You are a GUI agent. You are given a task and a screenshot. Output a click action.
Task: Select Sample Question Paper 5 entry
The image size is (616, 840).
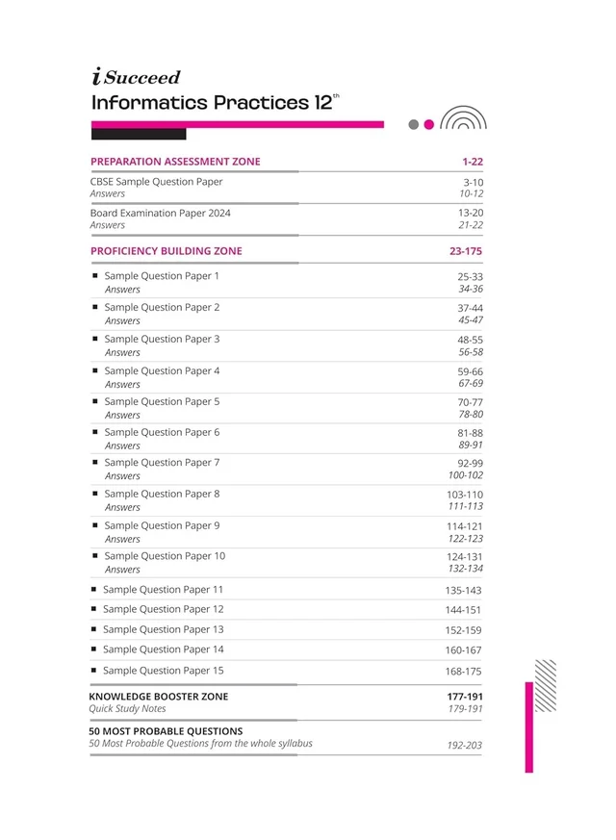click(162, 401)
